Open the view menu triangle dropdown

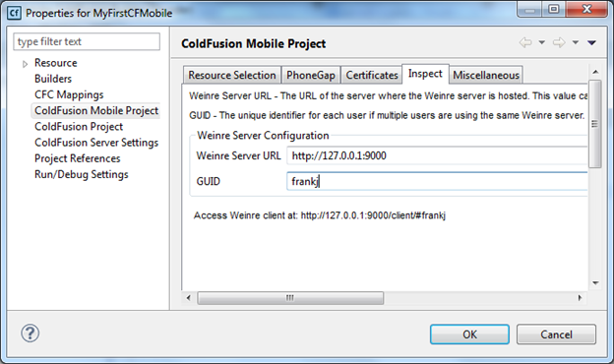591,42
